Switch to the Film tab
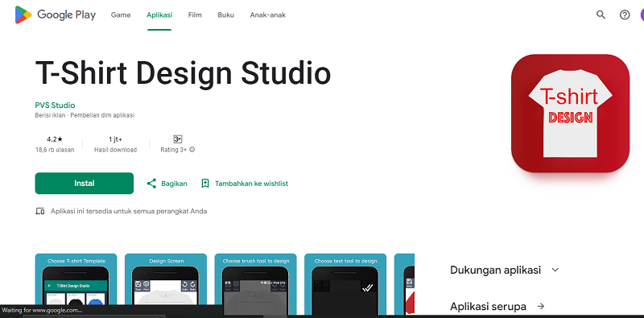The height and width of the screenshot is (318, 644). 195,15
